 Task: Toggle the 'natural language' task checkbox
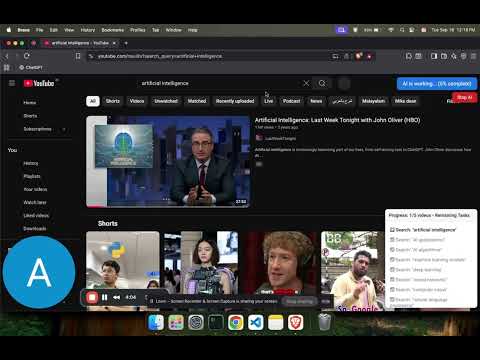pos(392,299)
